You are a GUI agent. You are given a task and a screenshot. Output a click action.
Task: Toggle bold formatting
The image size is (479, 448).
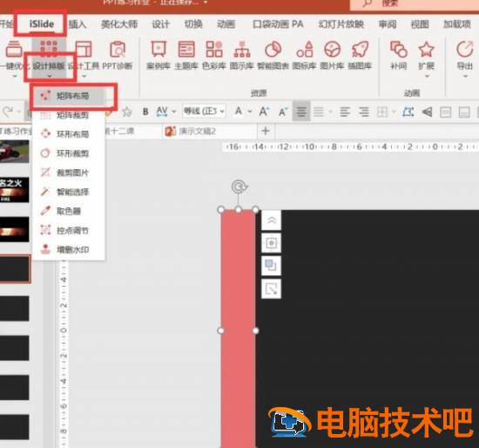tap(145, 112)
